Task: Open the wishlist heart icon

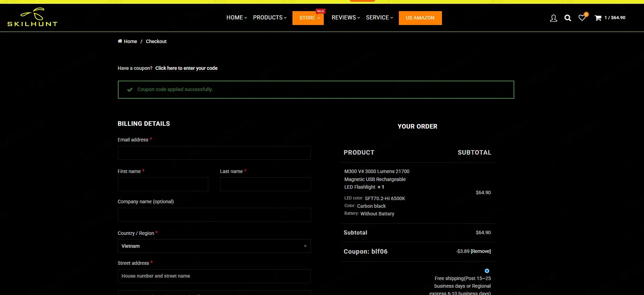Action: (x=582, y=18)
